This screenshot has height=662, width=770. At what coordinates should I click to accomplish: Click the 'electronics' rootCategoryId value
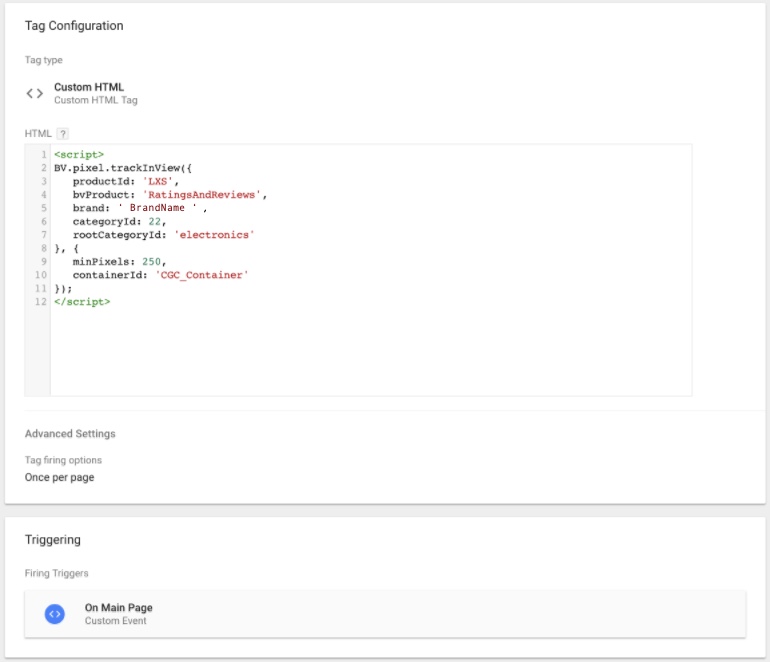click(x=214, y=235)
